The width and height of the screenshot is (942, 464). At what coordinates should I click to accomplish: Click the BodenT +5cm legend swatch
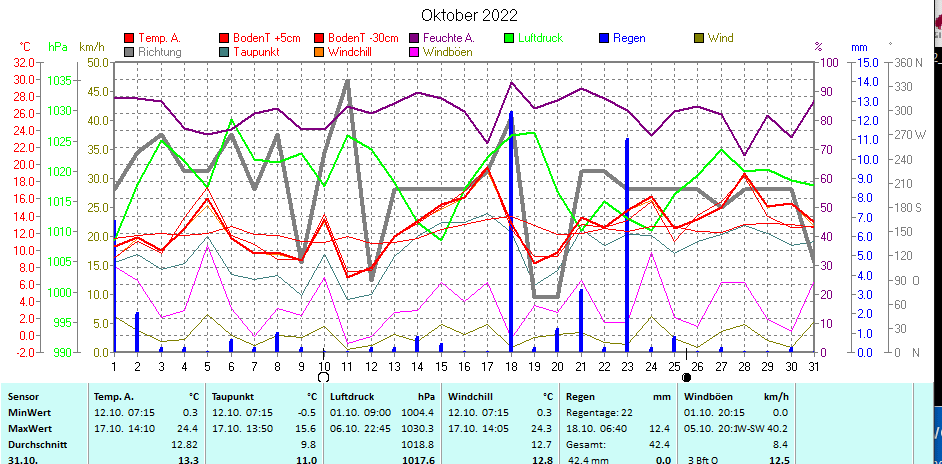coord(224,38)
